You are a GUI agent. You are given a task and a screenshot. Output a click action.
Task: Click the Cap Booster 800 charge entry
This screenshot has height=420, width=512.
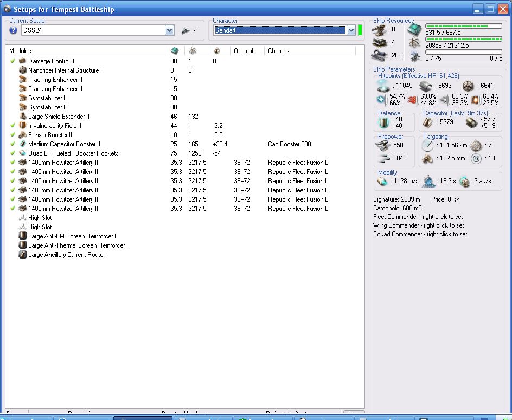289,144
